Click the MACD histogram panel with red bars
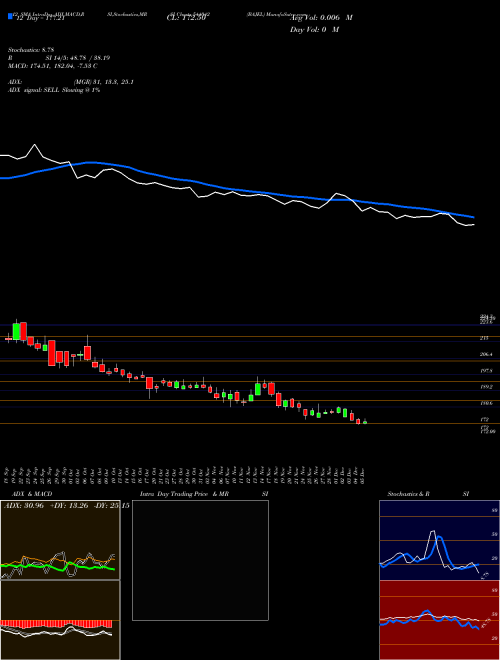 pyautogui.click(x=60, y=620)
